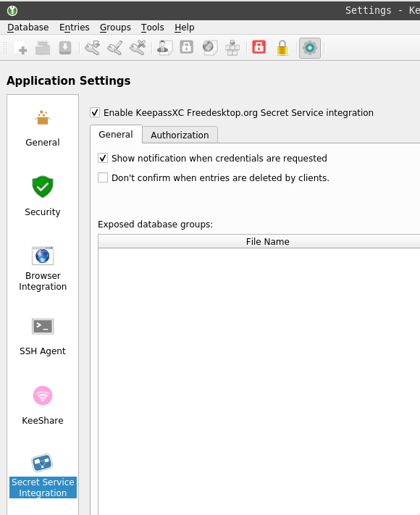
Task: Click the Copy URL globe toolbar icon
Action: pyautogui.click(x=209, y=48)
